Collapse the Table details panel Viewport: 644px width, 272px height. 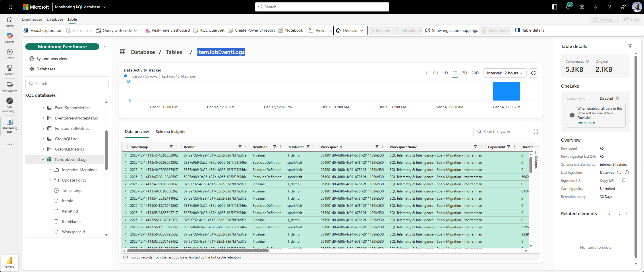[x=630, y=46]
